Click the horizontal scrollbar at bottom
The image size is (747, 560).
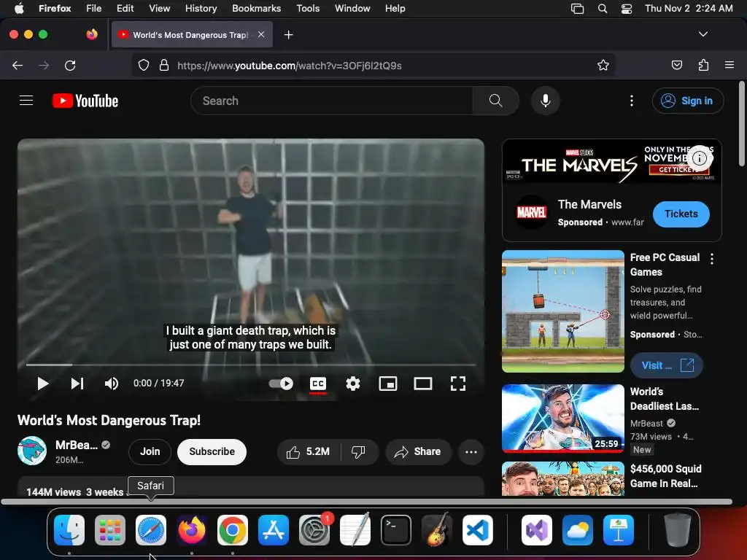(x=367, y=502)
